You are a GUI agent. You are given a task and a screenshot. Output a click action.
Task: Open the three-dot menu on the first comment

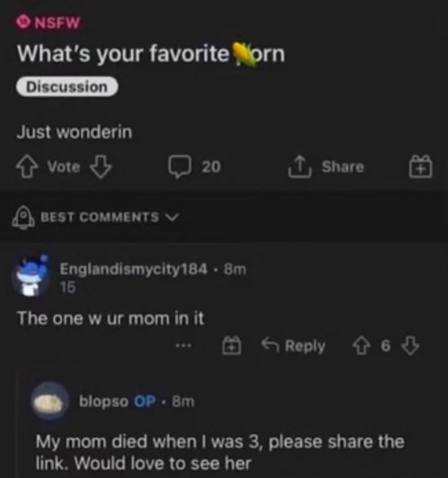tap(185, 345)
